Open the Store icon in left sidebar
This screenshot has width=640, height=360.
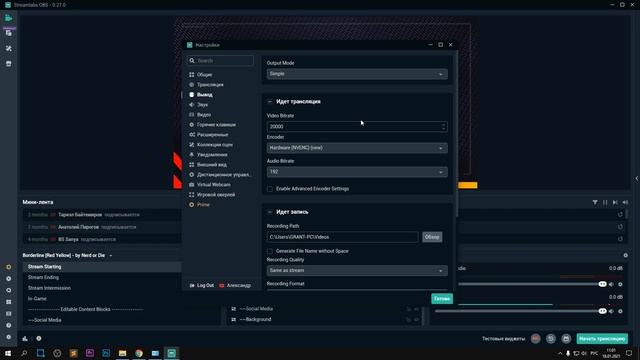(x=9, y=64)
